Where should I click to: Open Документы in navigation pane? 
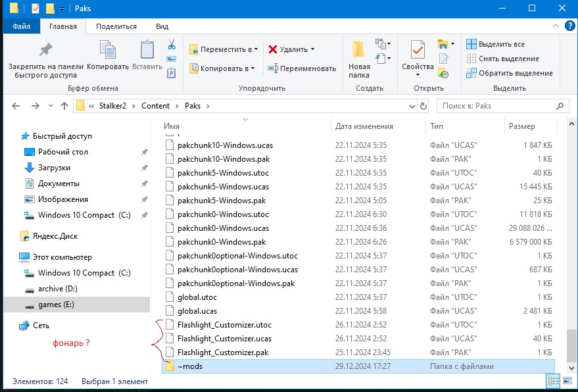click(x=59, y=184)
